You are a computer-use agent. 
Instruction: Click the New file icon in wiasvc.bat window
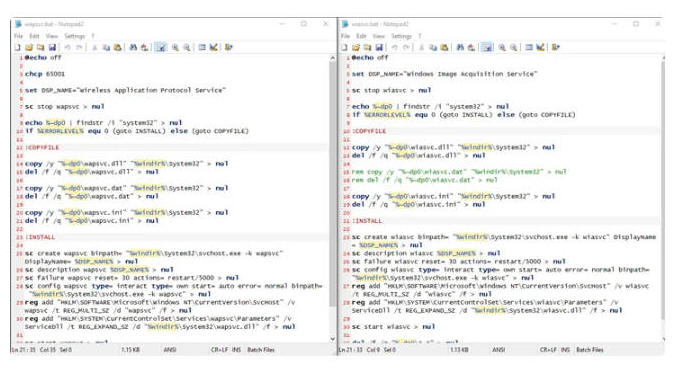tap(345, 47)
